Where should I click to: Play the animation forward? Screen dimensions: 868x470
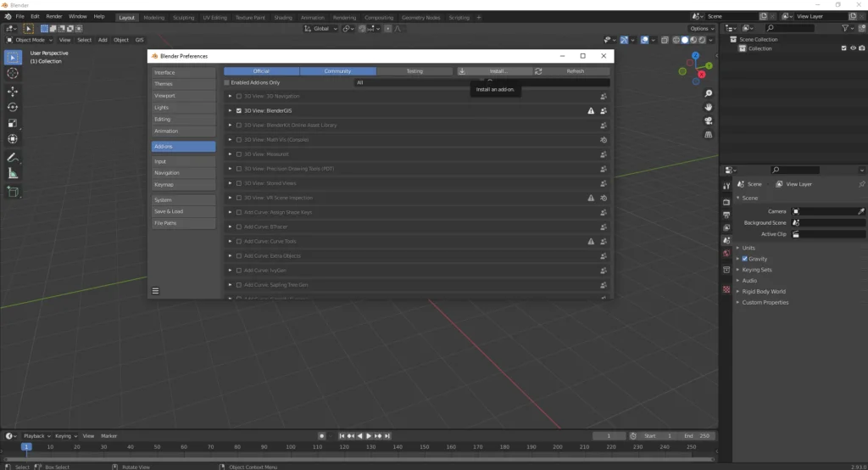coord(369,435)
